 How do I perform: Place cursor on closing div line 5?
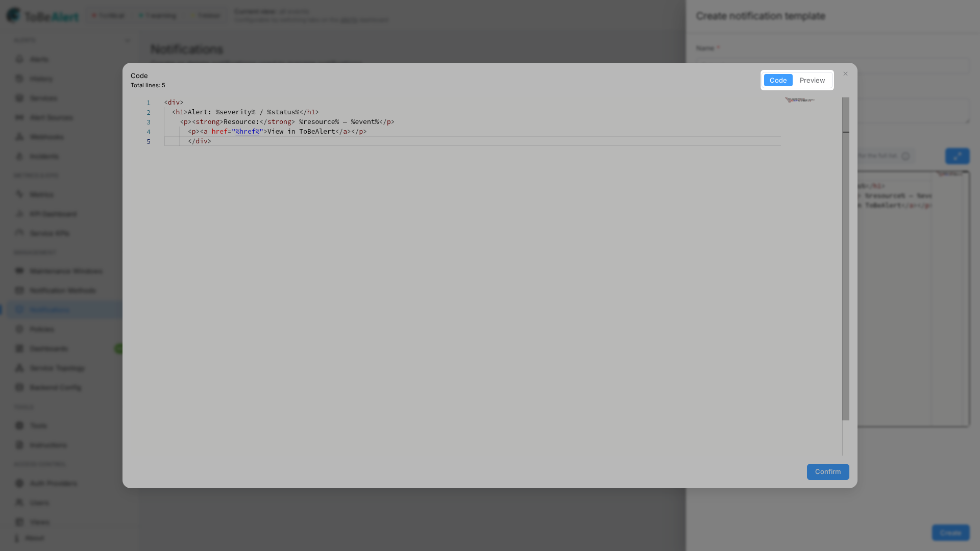click(200, 141)
